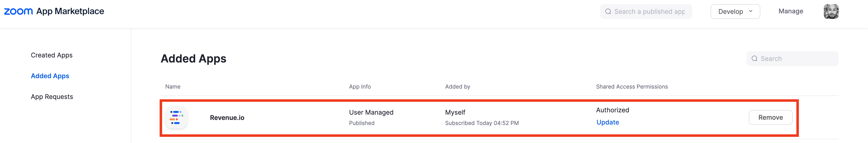The width and height of the screenshot is (868, 143).
Task: Focus the 'Search a published app' field
Action: pos(649,12)
